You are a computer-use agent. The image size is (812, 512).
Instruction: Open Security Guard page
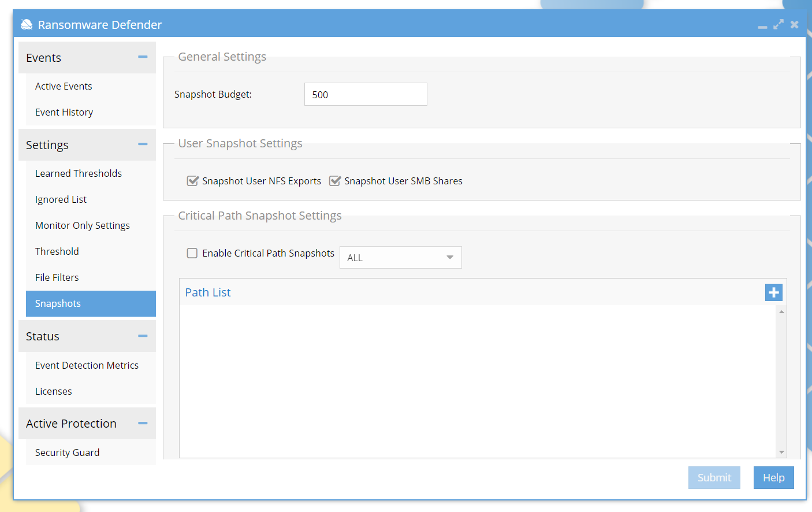91,452
